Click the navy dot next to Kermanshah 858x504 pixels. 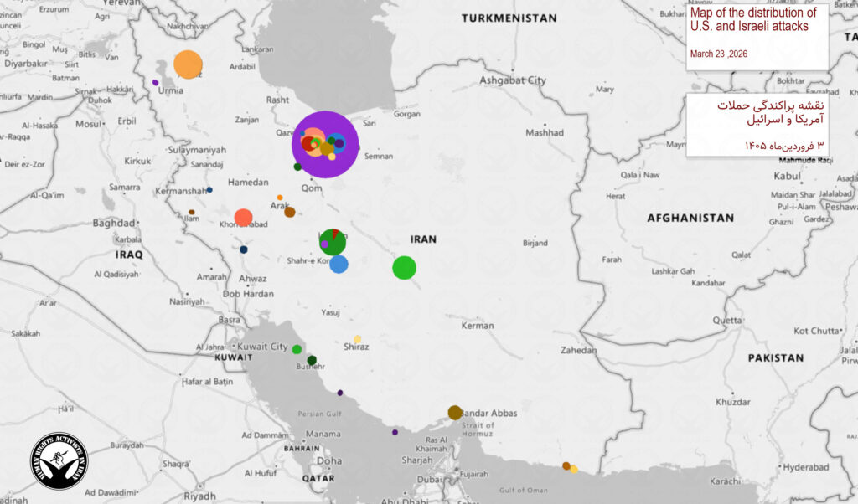tap(209, 190)
